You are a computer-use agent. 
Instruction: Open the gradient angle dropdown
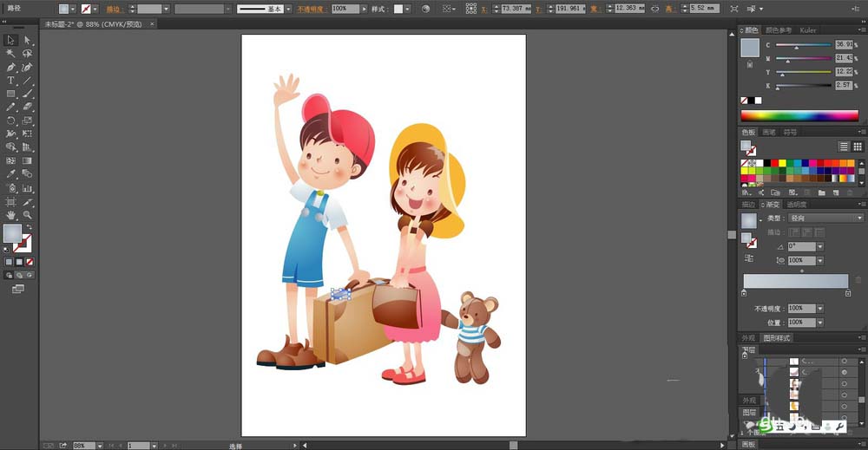tap(820, 246)
